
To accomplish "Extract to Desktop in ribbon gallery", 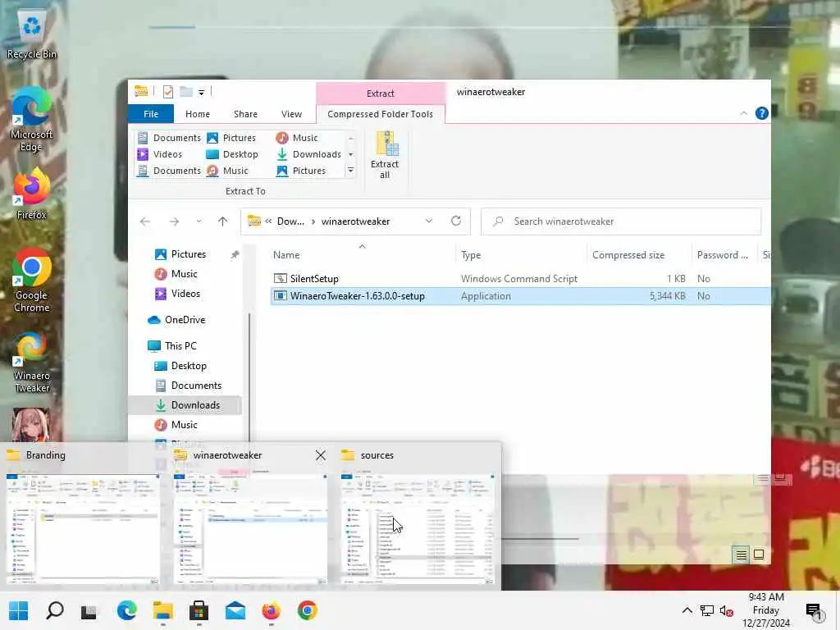I will click(232, 154).
